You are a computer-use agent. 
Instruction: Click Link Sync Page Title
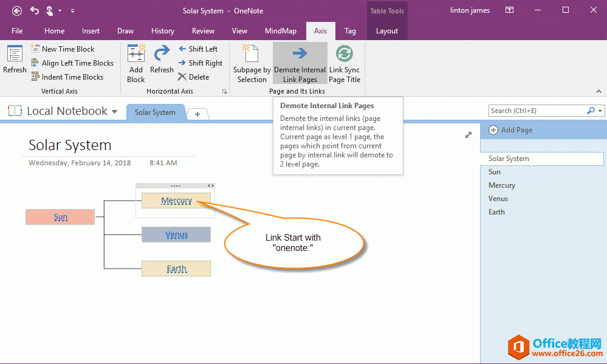pos(345,64)
